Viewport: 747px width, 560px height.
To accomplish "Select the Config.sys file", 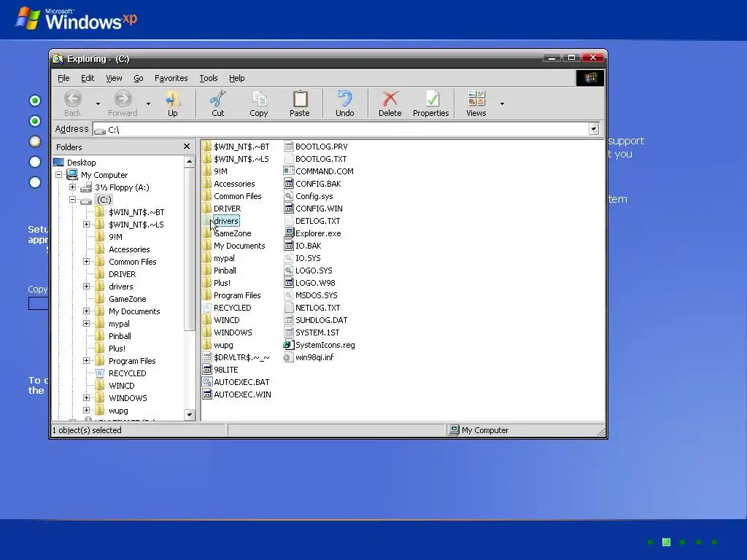I will (x=309, y=195).
